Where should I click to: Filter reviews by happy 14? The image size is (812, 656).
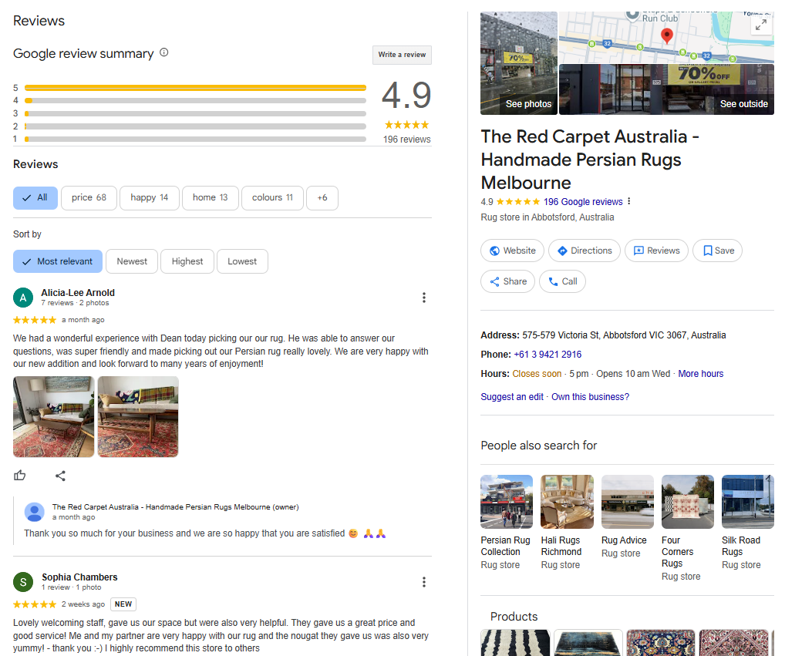click(149, 198)
